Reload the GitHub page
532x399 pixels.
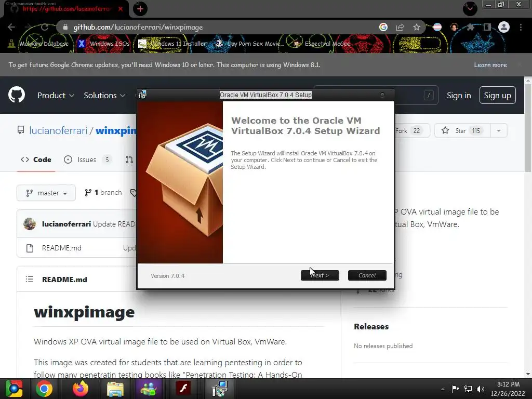45,27
